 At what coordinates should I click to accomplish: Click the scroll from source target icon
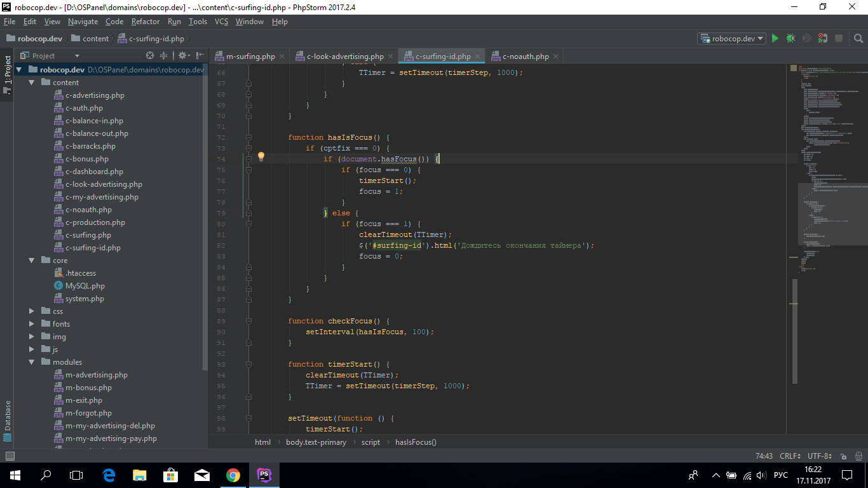150,56
